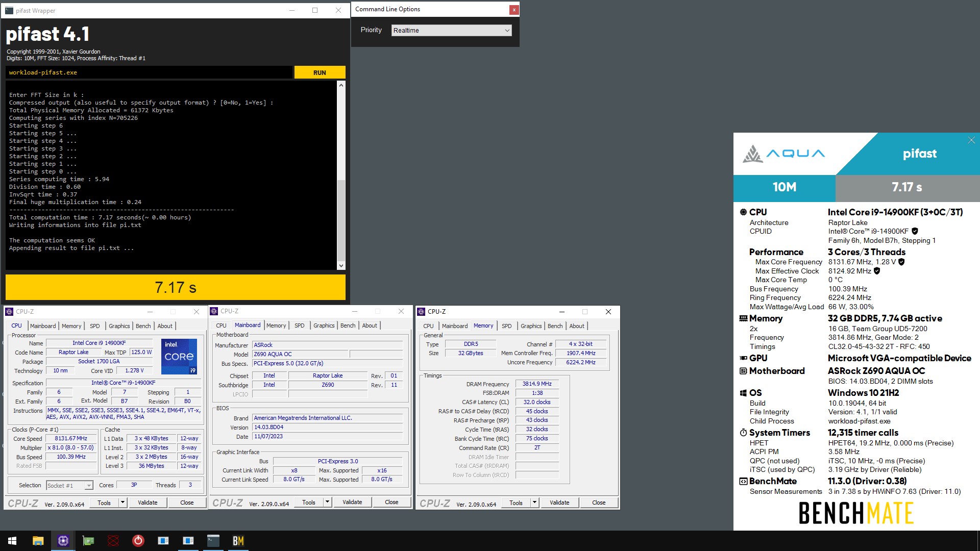Click Uncore Frequency 6224.2 MHz value
The height and width of the screenshot is (551, 980).
tap(581, 362)
